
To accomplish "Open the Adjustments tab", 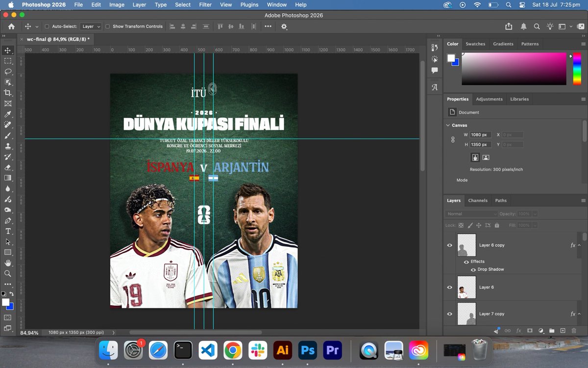I will [x=489, y=99].
